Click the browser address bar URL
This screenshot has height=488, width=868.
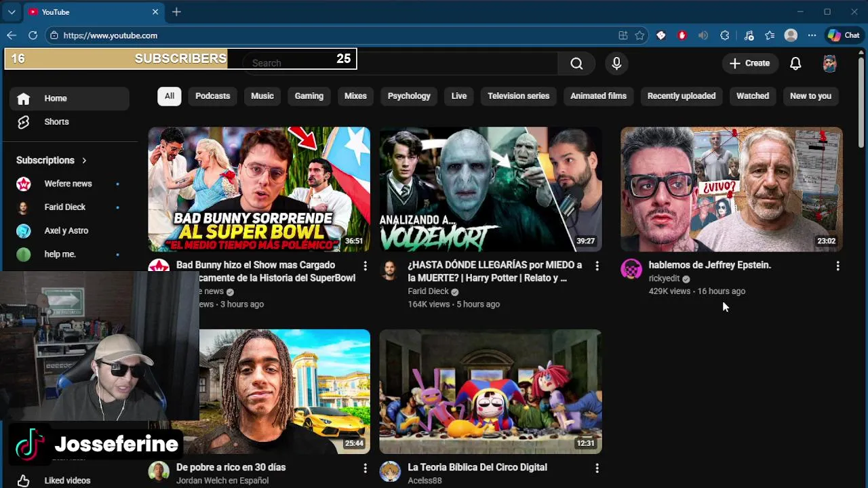[111, 35]
